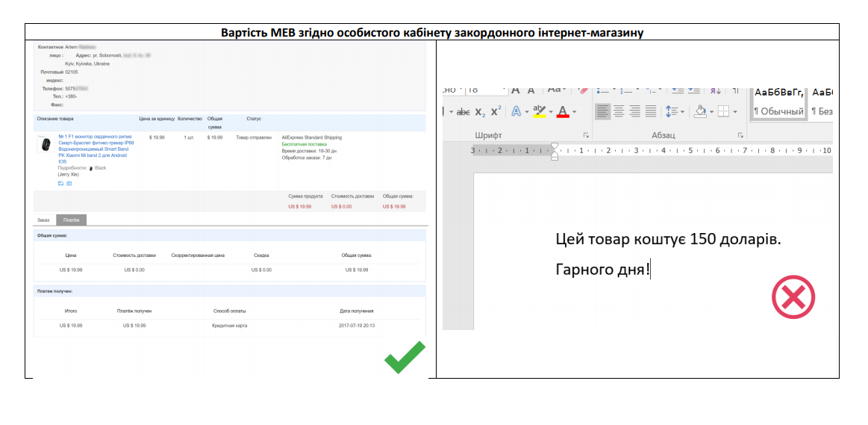Switch to the Заказ tab
The height and width of the screenshot is (425, 868).
pyautogui.click(x=44, y=220)
